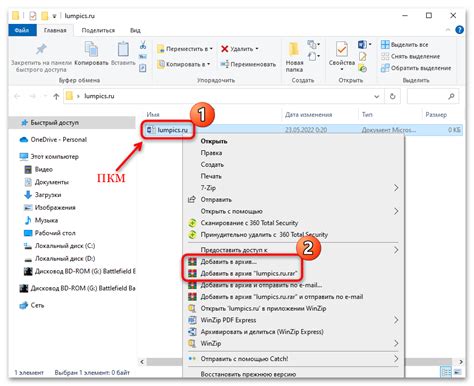Click Добавить в архив и отправить по e-mail...
Screen dimensions: 474x386
261,285
